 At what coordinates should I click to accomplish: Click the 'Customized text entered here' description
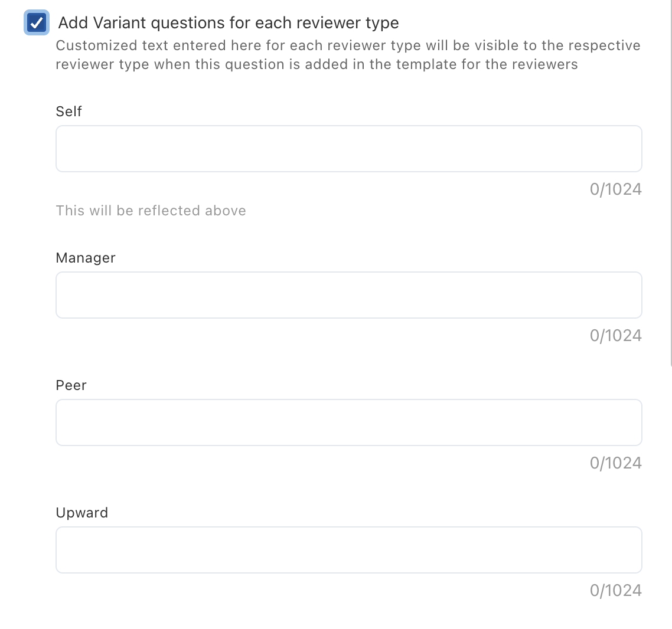(x=348, y=46)
